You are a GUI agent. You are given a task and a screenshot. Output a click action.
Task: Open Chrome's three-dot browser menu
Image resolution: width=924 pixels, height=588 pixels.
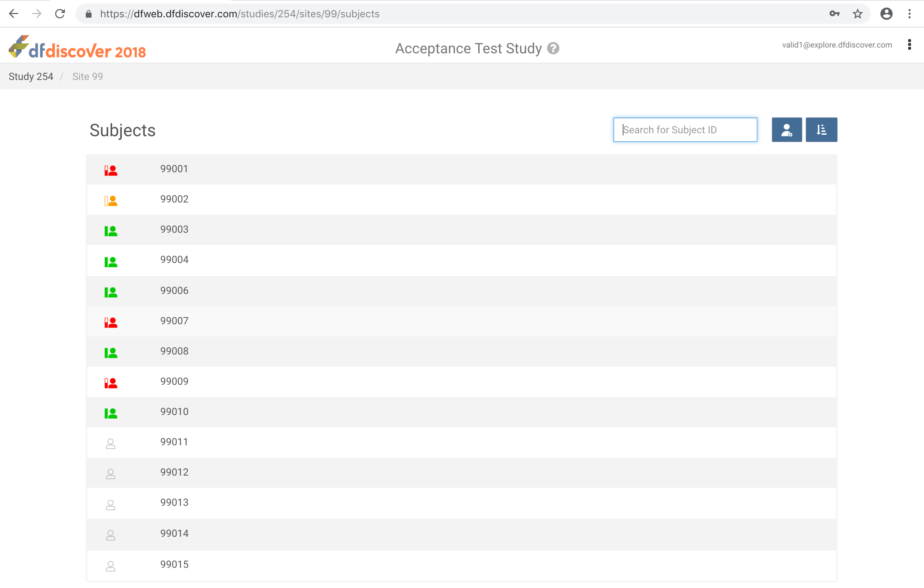pyautogui.click(x=909, y=14)
